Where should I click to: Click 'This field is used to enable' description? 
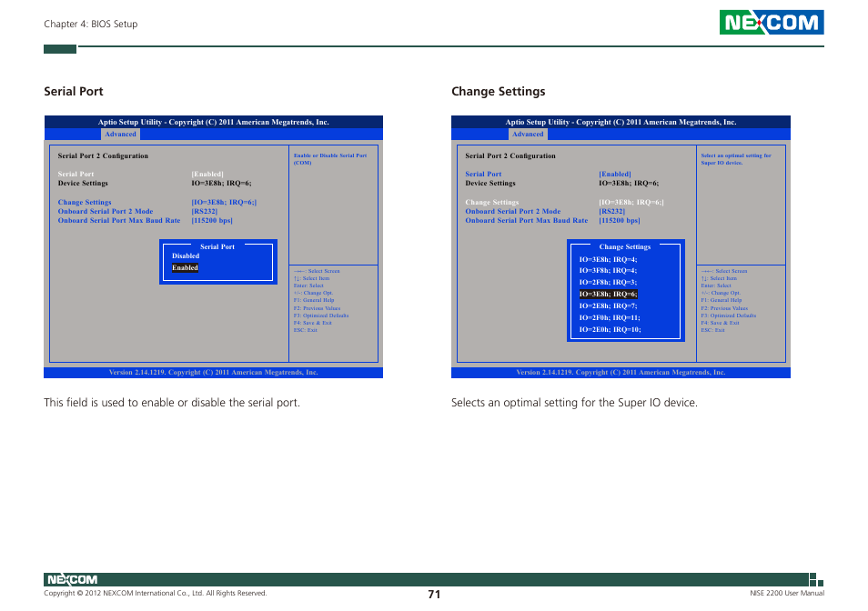click(172, 403)
